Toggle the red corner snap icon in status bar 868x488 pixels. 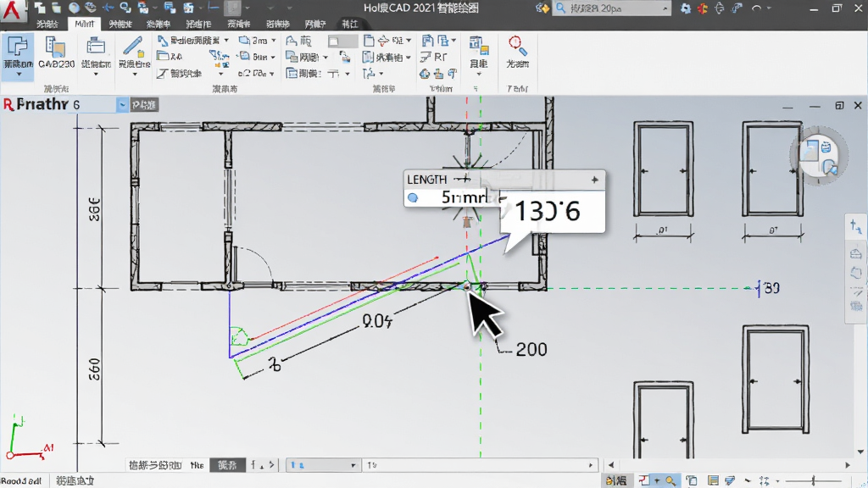[x=644, y=480]
